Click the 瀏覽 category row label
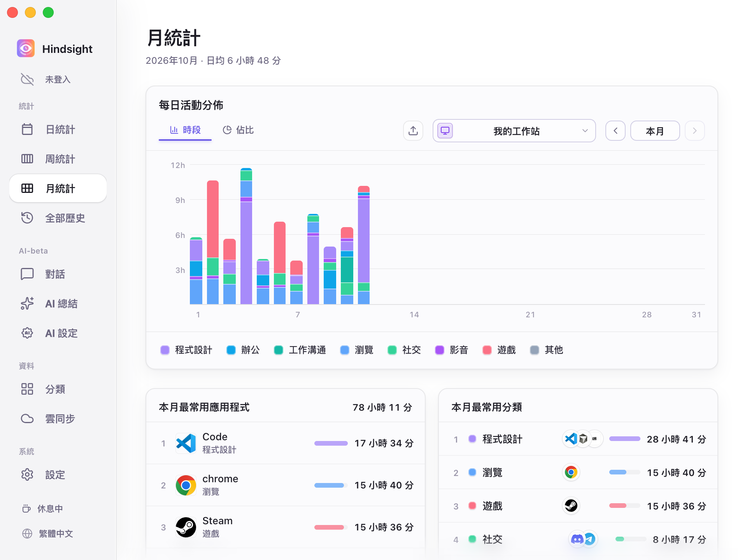 [x=492, y=472]
